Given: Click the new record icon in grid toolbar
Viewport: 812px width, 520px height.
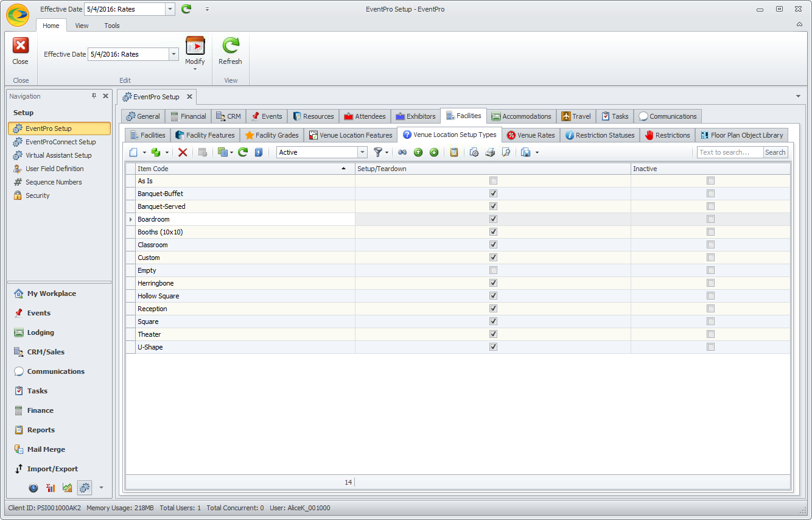Looking at the screenshot, I should pos(134,152).
